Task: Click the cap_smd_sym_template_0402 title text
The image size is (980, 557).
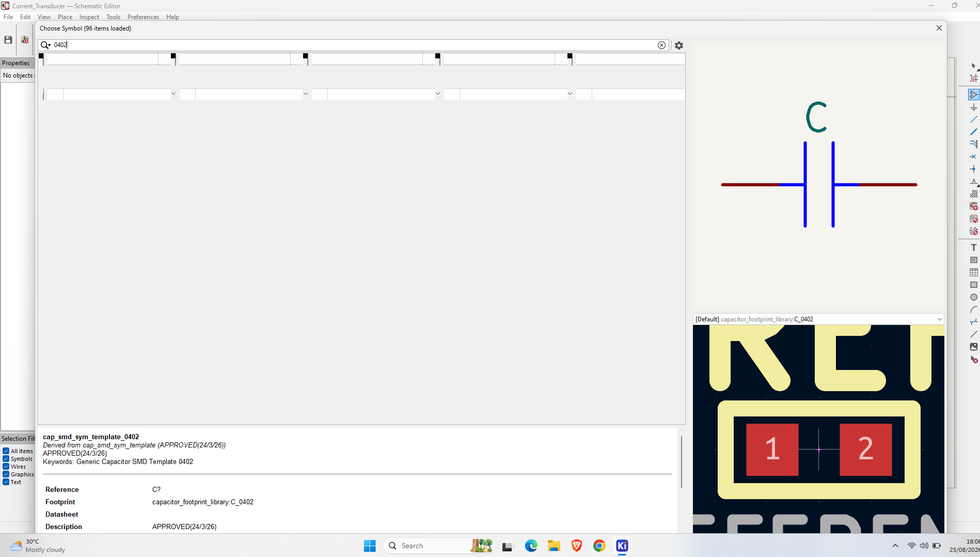Action: pyautogui.click(x=91, y=437)
